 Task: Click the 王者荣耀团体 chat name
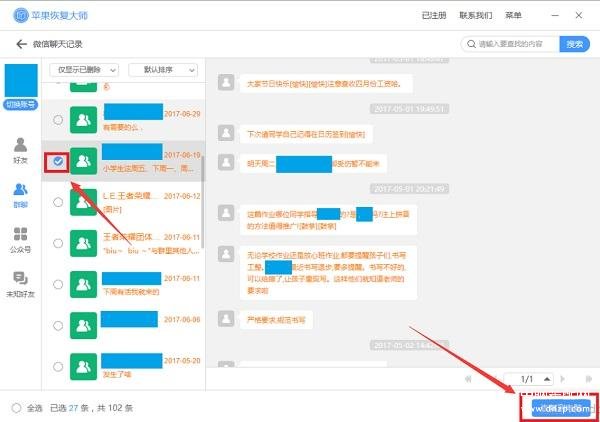pyautogui.click(x=130, y=237)
